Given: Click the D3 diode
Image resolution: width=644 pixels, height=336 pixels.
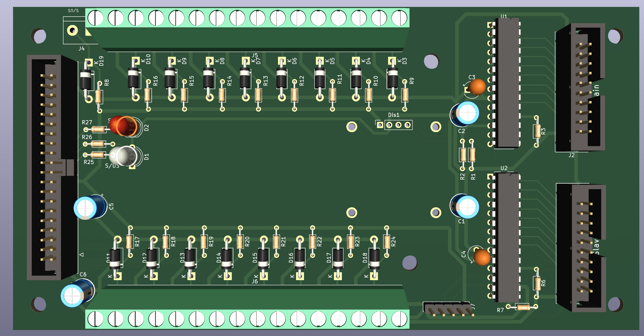Looking at the screenshot, I should click(x=392, y=77).
